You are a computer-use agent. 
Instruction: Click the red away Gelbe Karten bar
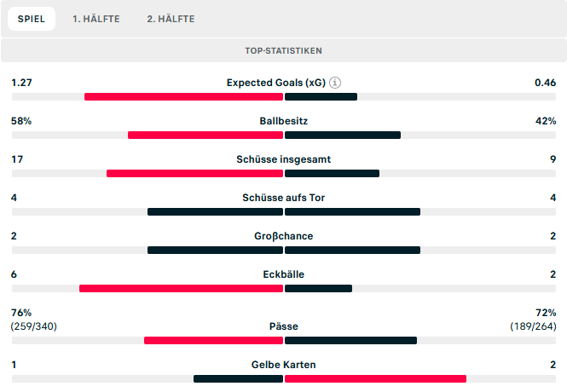pyautogui.click(x=375, y=378)
